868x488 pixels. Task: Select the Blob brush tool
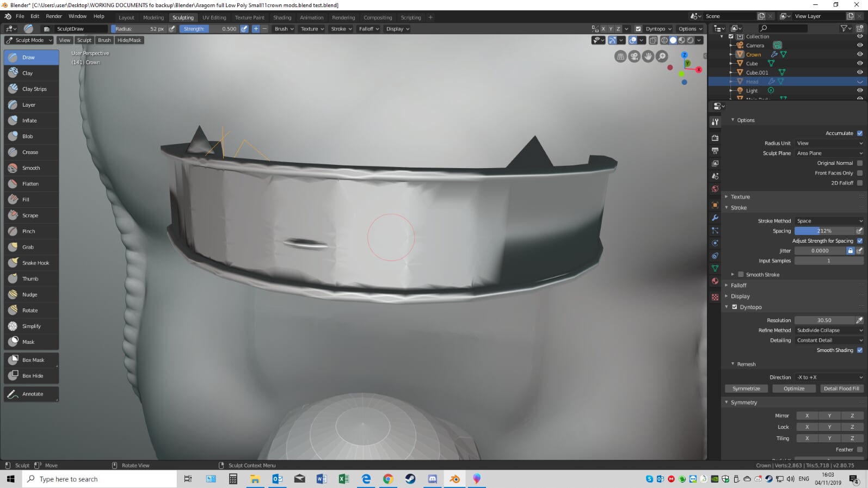point(32,136)
